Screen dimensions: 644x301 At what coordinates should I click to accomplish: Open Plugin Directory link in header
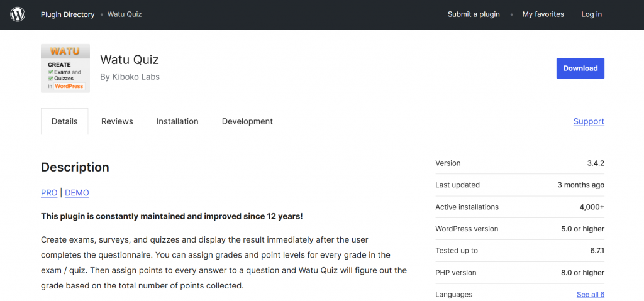(x=67, y=14)
